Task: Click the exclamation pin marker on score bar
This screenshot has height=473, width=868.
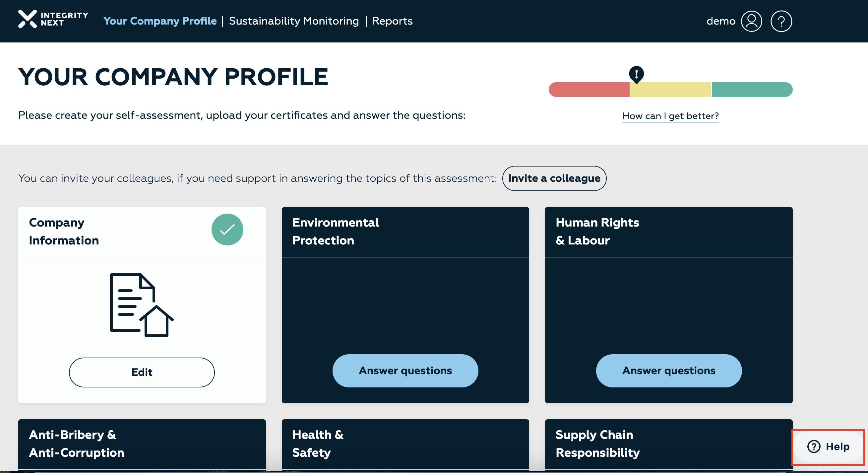Action: pos(636,74)
